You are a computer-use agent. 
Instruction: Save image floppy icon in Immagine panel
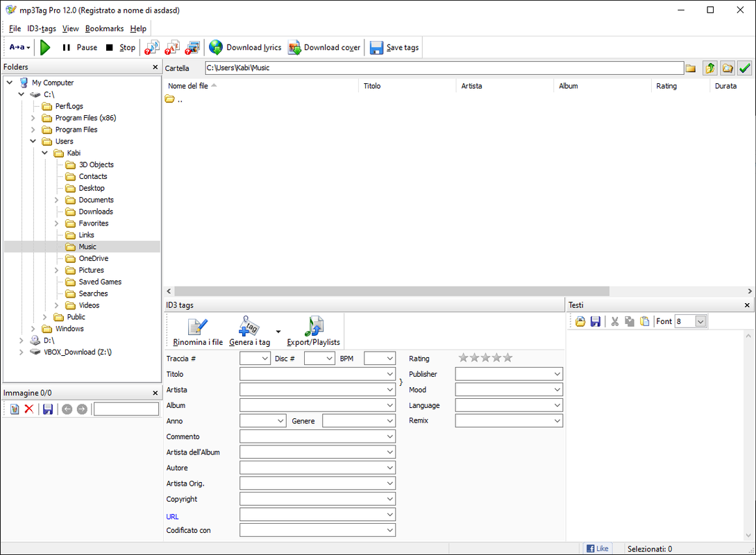tap(48, 409)
